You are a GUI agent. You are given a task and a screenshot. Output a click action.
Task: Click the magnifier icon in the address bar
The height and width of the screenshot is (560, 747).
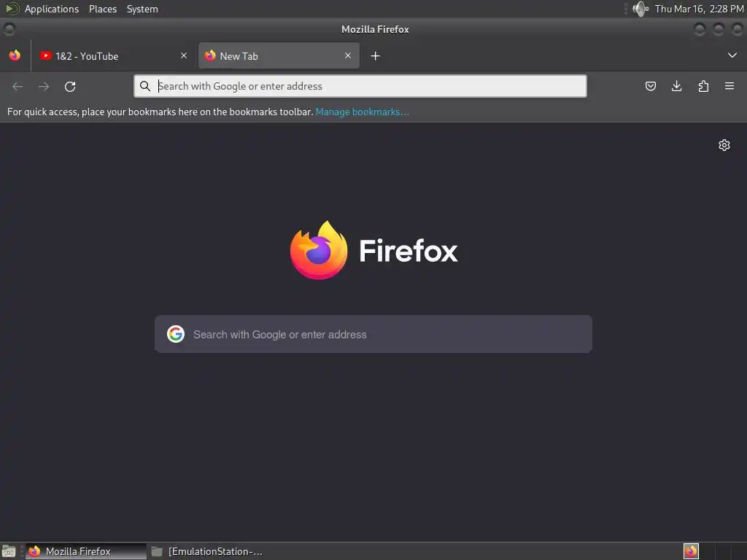pyautogui.click(x=145, y=86)
